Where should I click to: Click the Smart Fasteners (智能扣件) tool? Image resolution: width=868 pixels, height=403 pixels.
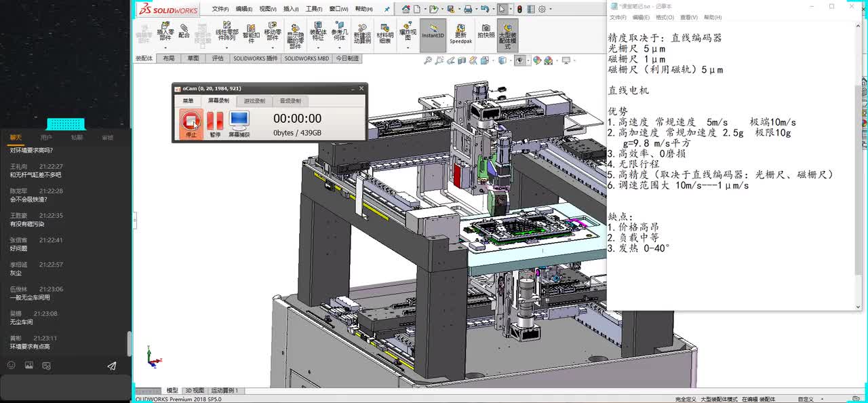pos(251,32)
